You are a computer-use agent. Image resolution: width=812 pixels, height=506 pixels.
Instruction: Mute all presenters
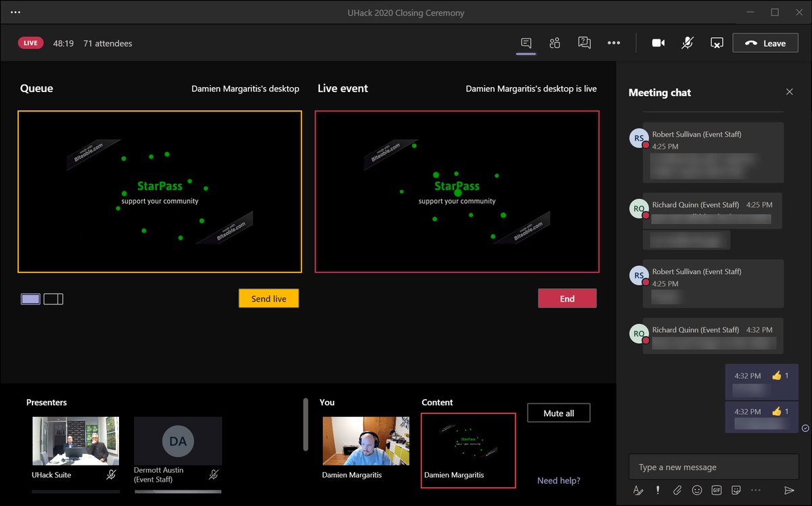coord(559,413)
